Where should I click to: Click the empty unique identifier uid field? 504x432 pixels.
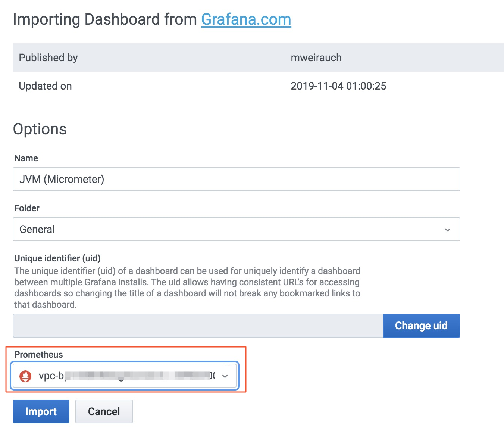(198, 326)
